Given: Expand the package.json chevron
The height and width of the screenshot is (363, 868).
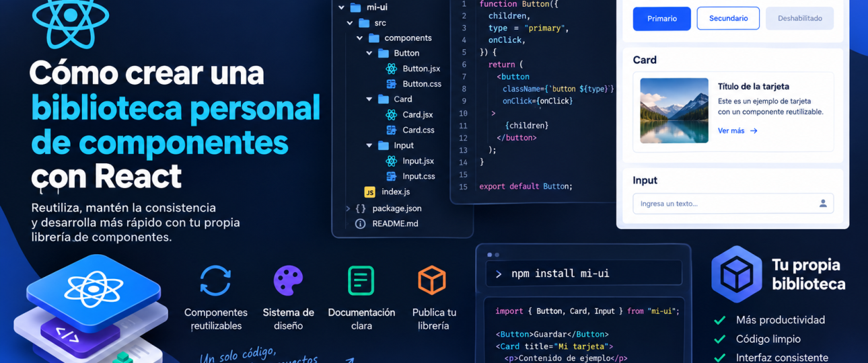Looking at the screenshot, I should tap(347, 208).
